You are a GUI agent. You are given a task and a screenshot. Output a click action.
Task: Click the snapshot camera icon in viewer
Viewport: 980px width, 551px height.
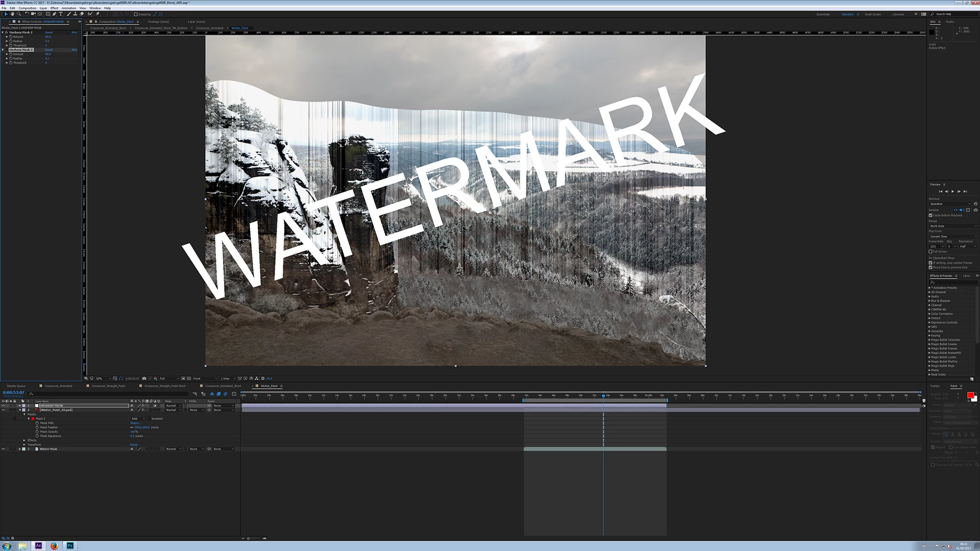tap(144, 379)
